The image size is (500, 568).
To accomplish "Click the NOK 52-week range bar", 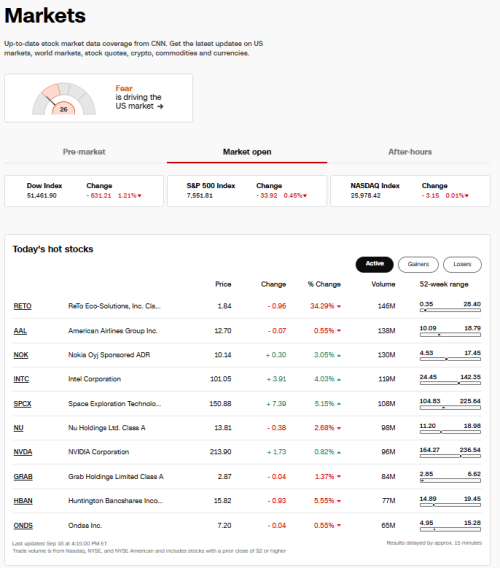I will (450, 359).
